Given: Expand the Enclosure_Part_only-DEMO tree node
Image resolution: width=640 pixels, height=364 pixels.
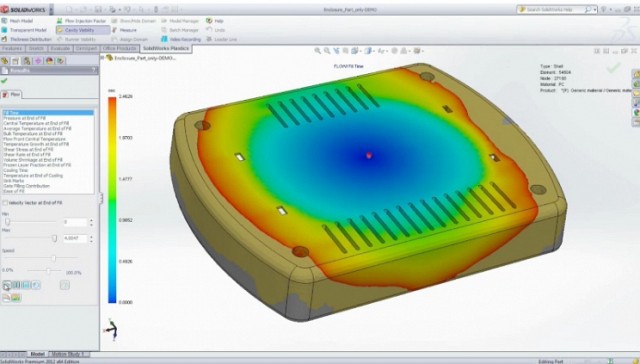Looking at the screenshot, I should coord(102,58).
